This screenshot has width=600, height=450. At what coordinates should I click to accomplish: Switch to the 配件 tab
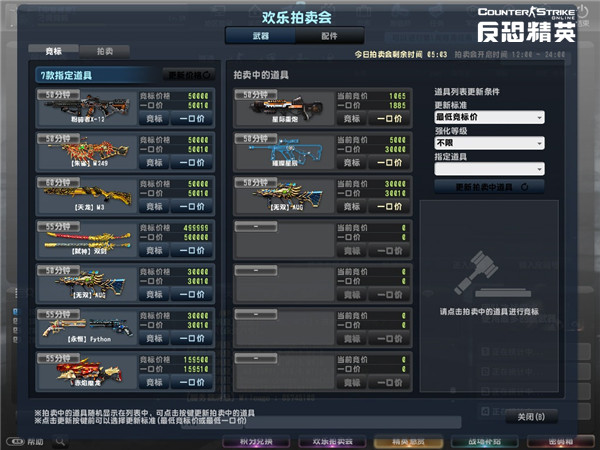pos(329,36)
